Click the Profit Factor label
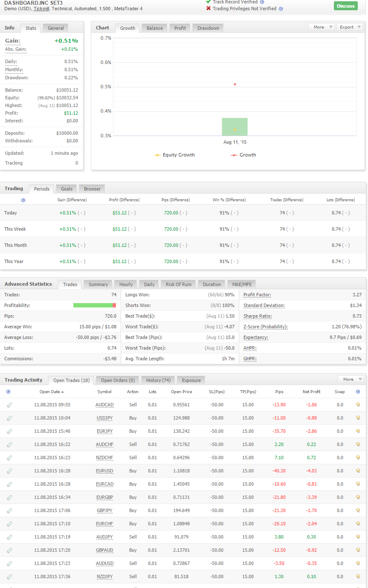Viewport: 368px width, 588px height. 257,295
